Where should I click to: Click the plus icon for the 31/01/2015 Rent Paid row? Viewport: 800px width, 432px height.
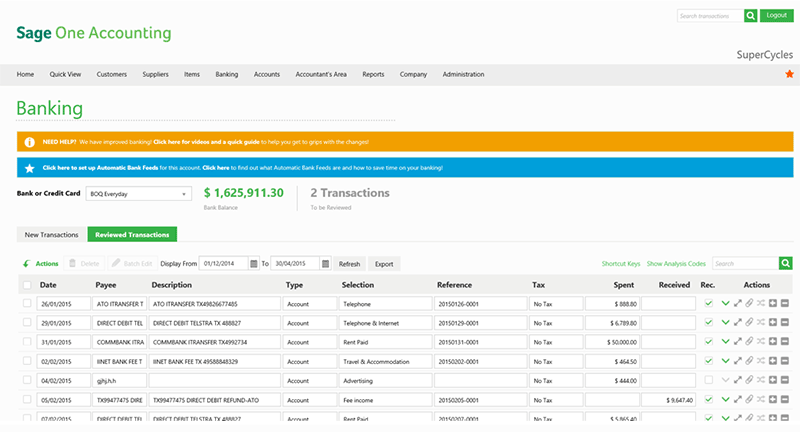click(x=773, y=342)
